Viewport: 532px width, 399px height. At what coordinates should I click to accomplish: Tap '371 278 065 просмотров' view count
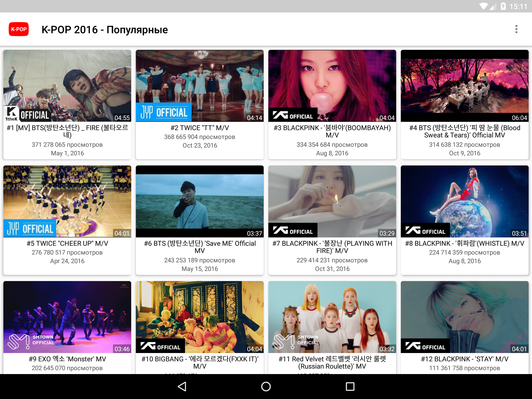[67, 145]
